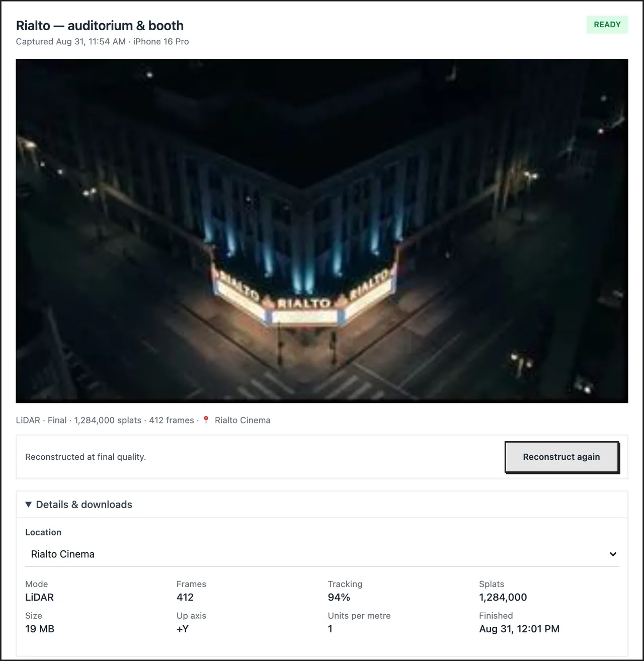Screen dimensions: 644x661
Task: Click the 'Reconstructed at final quality.' message
Action: coord(86,457)
